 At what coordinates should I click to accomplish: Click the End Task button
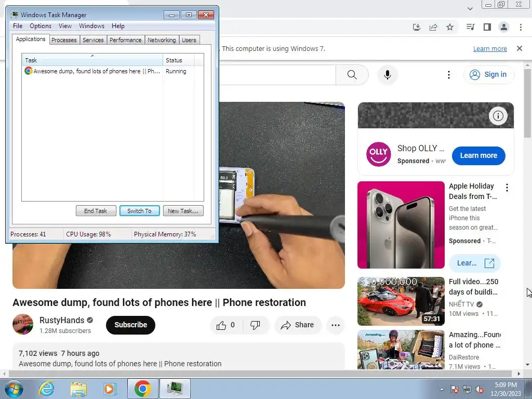96,211
